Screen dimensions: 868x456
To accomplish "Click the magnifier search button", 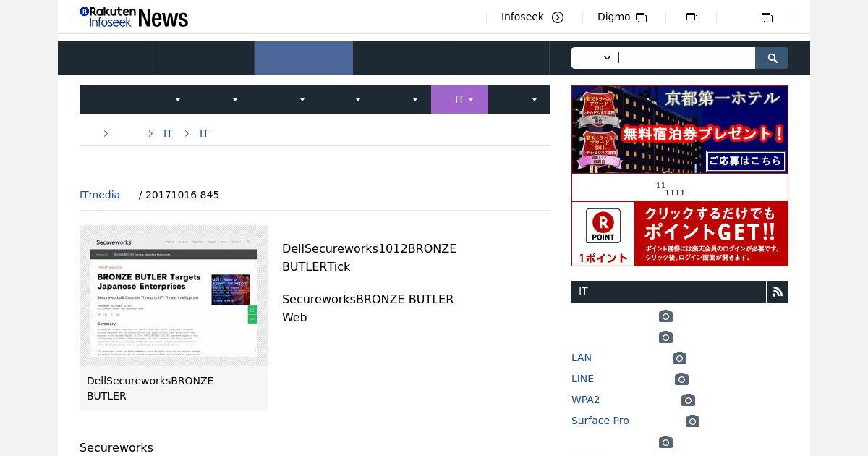I will 772,58.
